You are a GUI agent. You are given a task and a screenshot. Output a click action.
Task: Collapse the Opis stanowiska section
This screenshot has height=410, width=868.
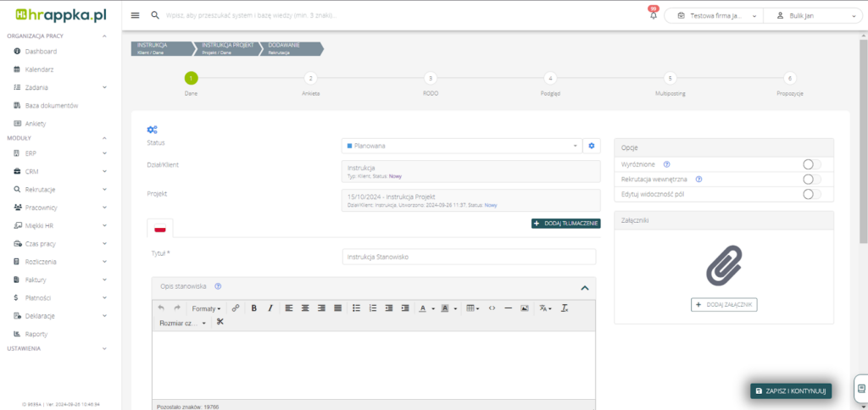pyautogui.click(x=584, y=287)
